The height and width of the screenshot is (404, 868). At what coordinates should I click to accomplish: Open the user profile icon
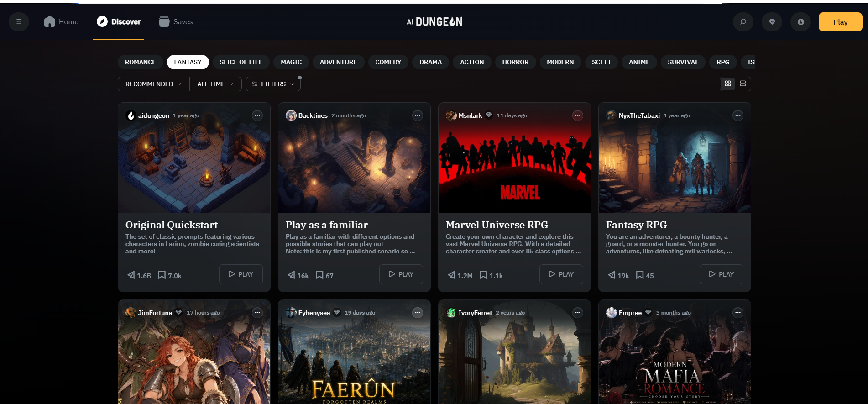(x=800, y=21)
